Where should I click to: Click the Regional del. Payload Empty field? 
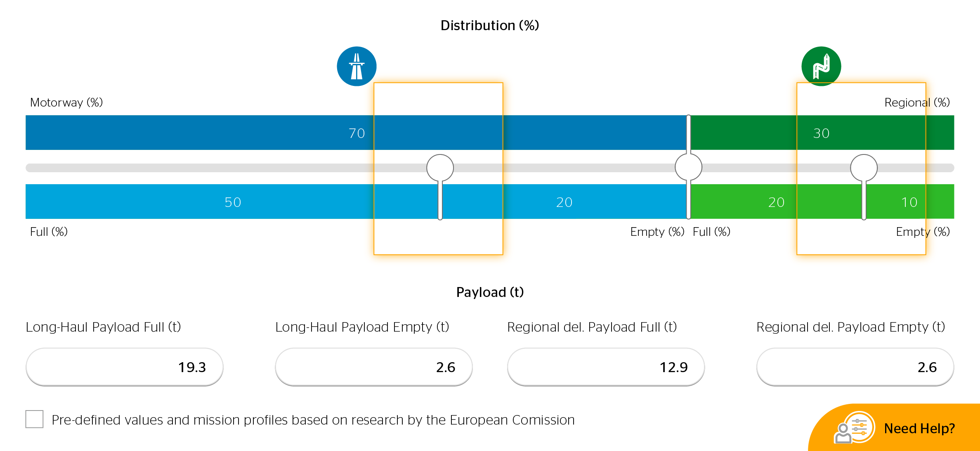click(x=855, y=367)
